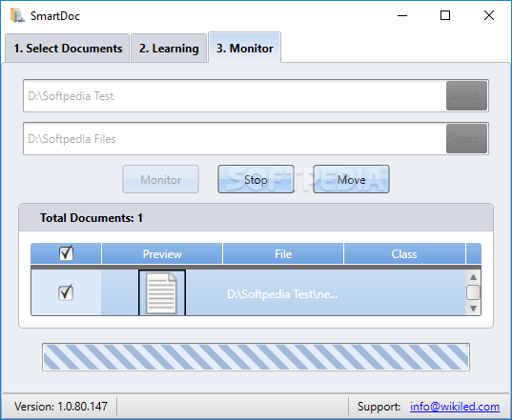Click Select button beside Softpedia Test path

[466, 96]
